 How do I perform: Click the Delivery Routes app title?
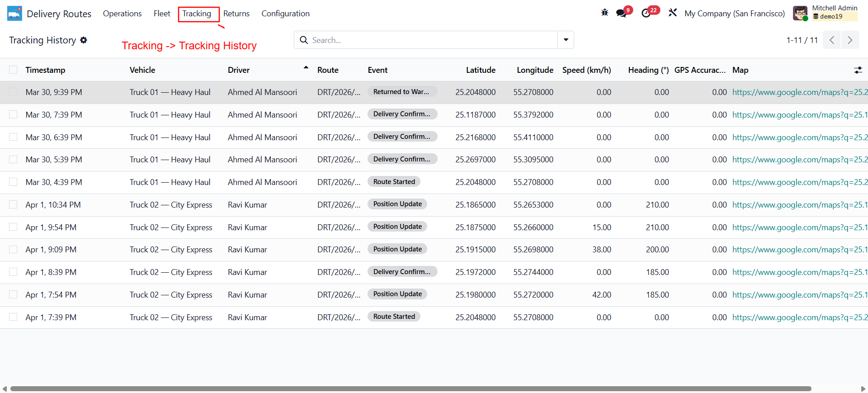click(59, 14)
